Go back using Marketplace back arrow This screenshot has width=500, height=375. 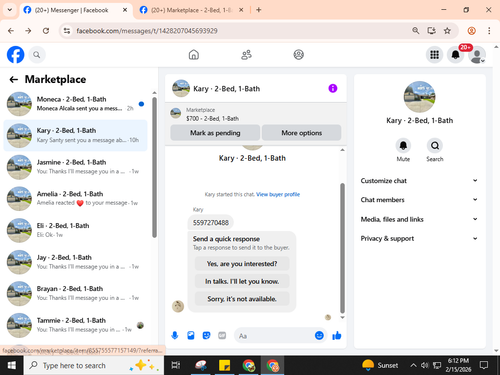pos(13,79)
